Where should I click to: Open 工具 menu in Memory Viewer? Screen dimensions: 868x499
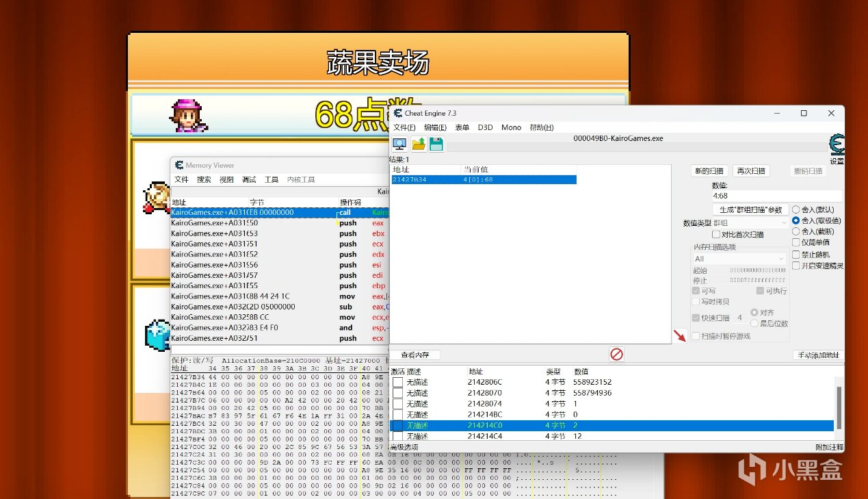click(x=272, y=179)
